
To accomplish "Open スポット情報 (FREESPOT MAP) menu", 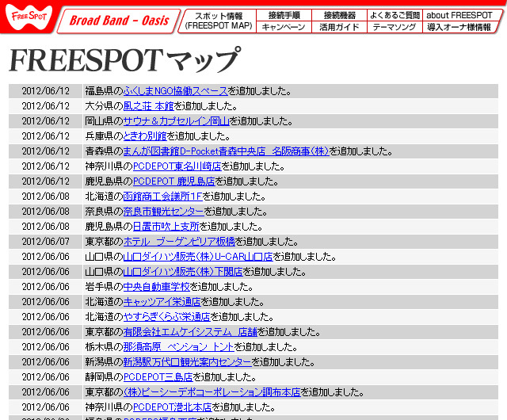I will tap(219, 21).
